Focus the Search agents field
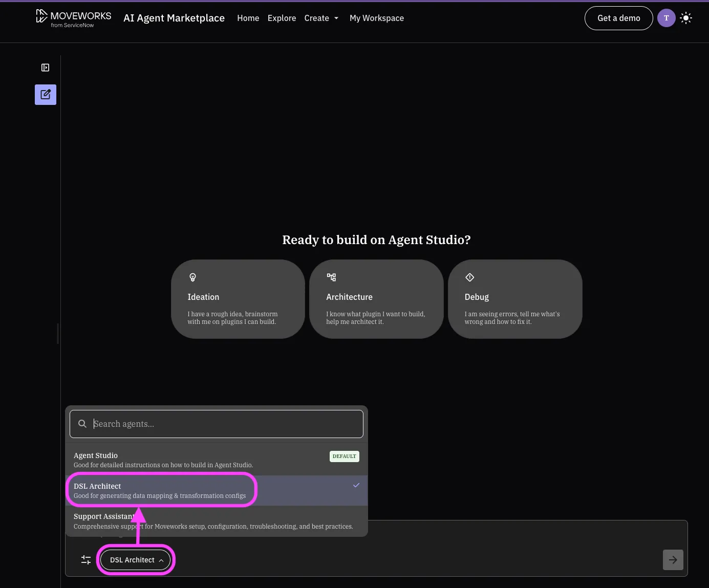 [217, 424]
